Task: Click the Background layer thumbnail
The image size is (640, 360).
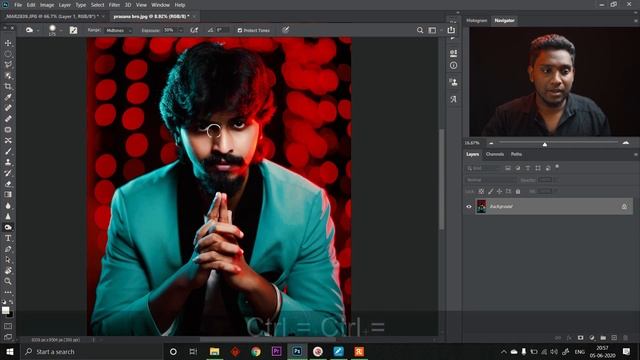Action: click(x=482, y=207)
